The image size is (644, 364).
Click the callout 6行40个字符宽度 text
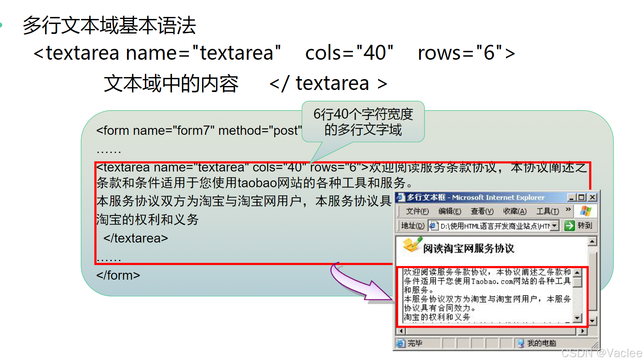point(363,114)
